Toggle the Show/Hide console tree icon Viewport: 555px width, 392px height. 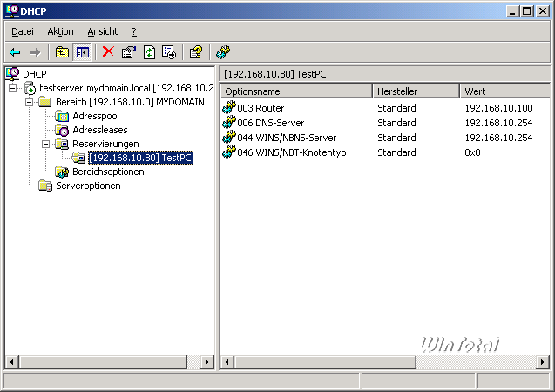pyautogui.click(x=82, y=52)
